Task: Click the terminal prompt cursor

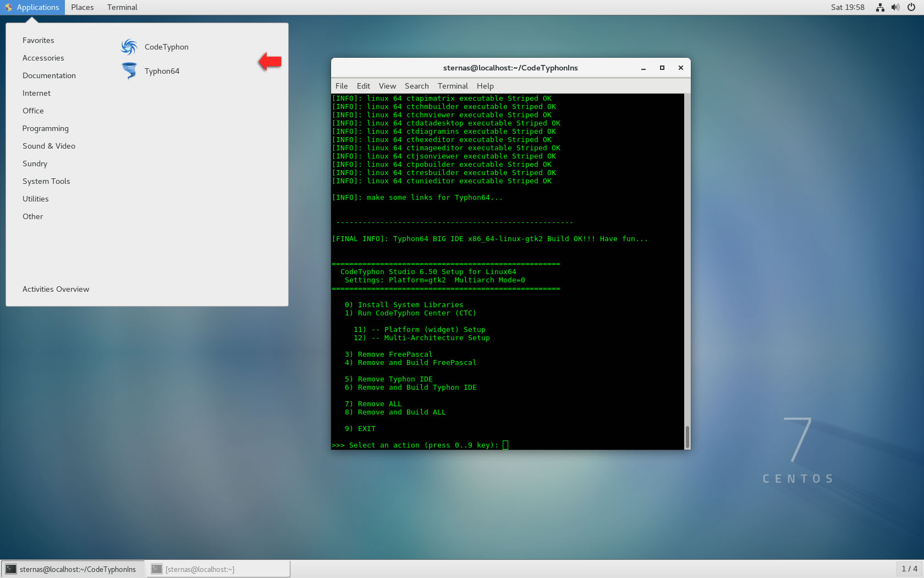Action: [505, 445]
